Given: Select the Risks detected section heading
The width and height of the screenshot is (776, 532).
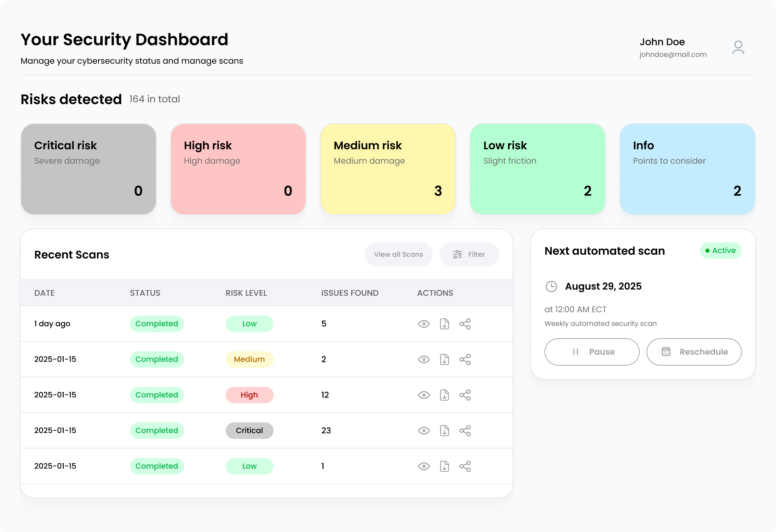Looking at the screenshot, I should tap(71, 99).
